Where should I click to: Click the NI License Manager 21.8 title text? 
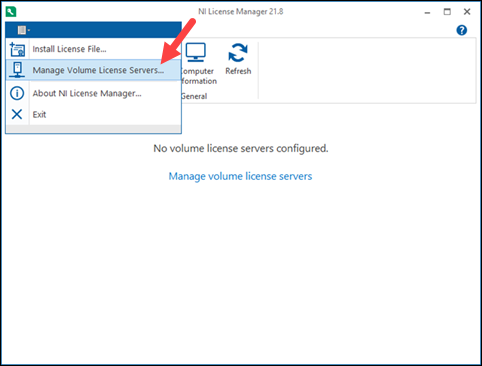point(241,12)
